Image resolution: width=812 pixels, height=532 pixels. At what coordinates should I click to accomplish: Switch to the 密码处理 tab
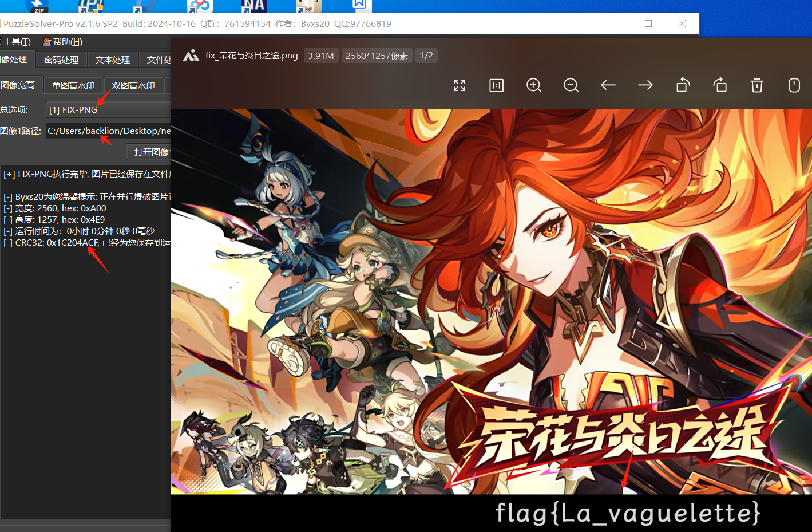coord(61,60)
